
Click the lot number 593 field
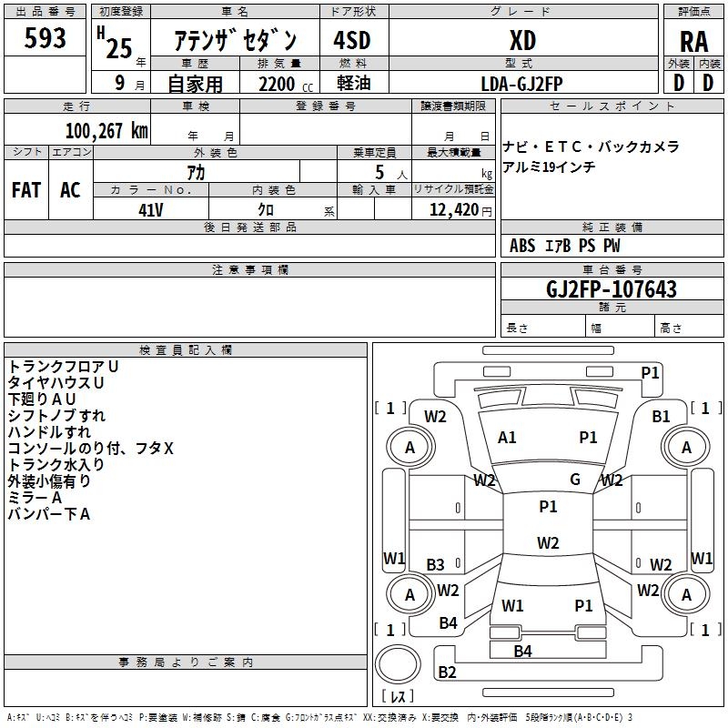[x=45, y=38]
